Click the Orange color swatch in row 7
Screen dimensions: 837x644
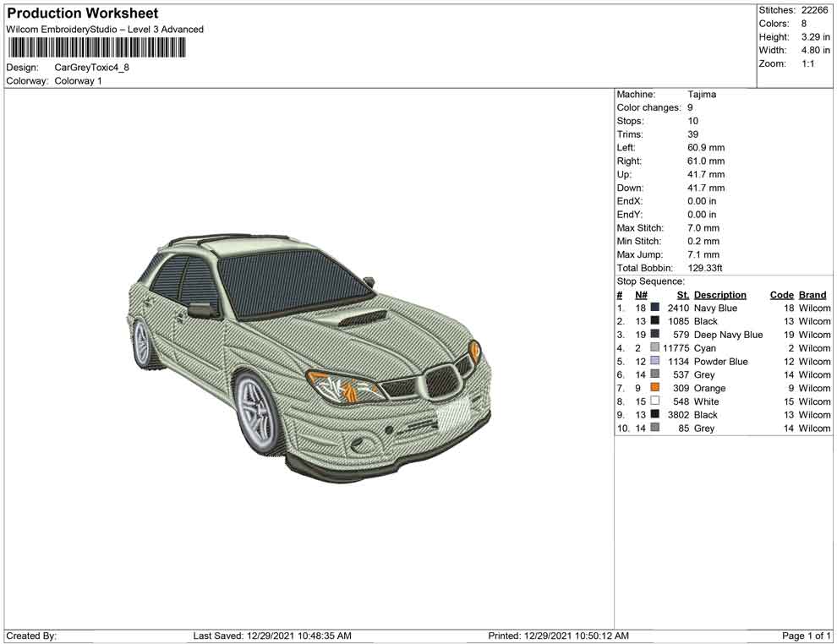[655, 388]
